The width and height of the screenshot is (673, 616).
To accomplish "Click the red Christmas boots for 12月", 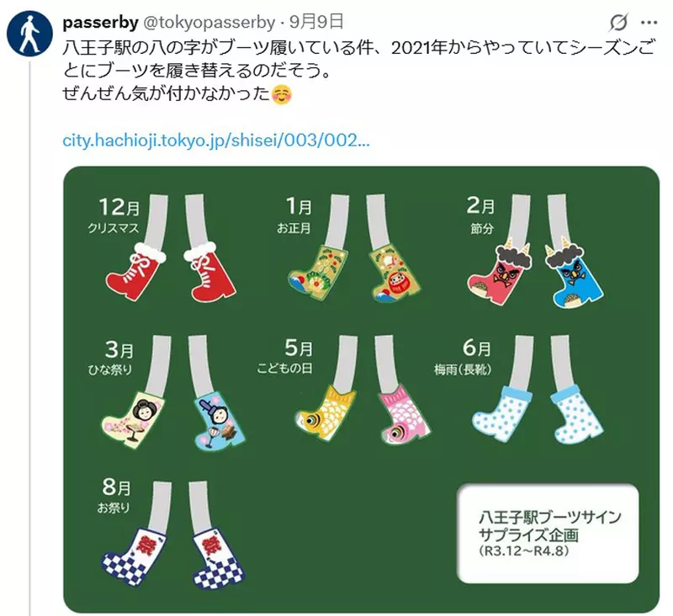I will tap(171, 270).
